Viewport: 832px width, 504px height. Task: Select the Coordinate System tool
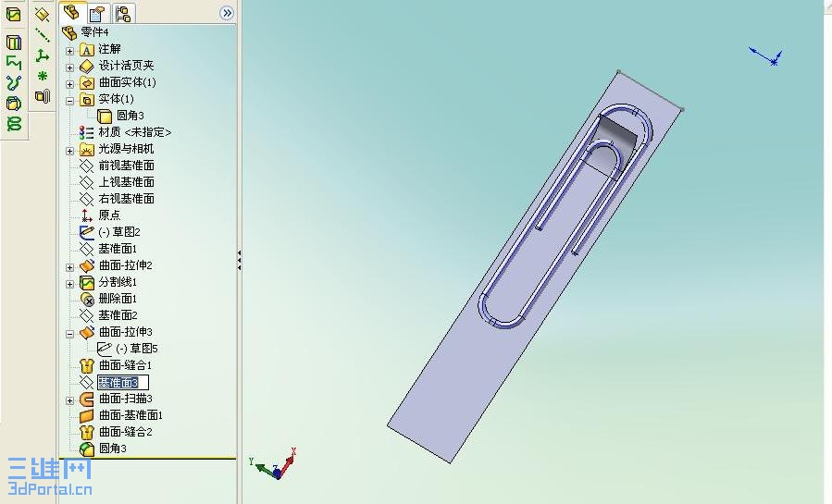[43, 55]
